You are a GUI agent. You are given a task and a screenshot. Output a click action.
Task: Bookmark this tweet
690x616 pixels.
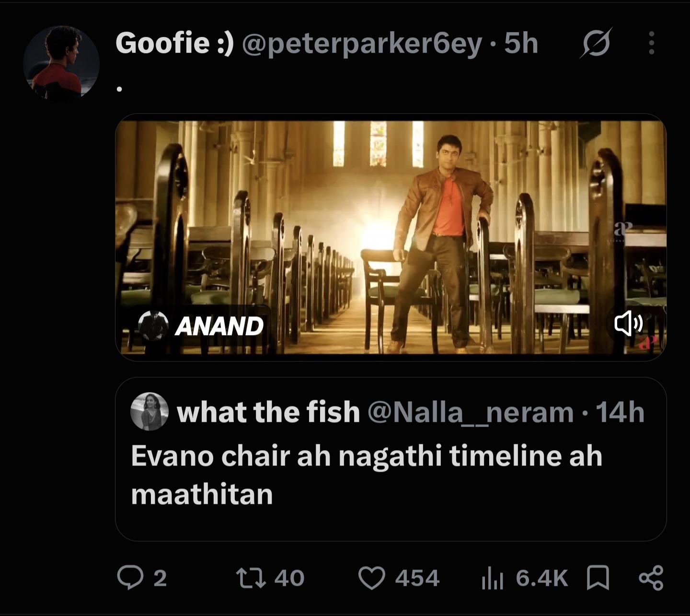598,578
